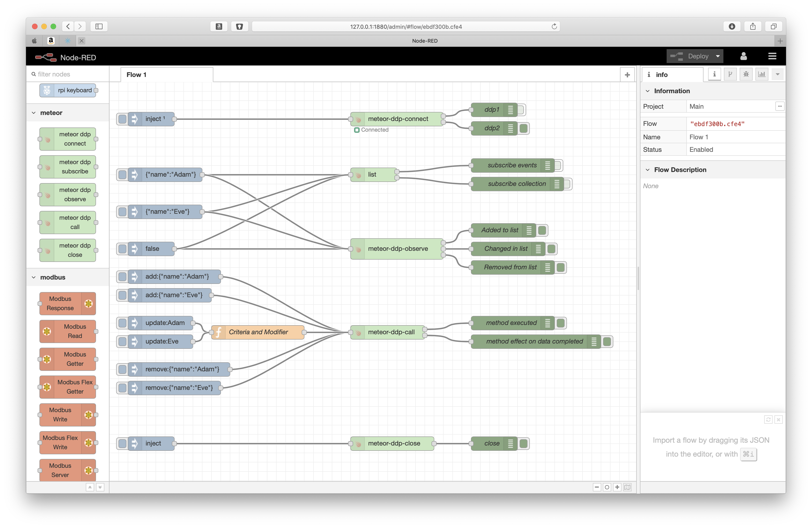This screenshot has height=528, width=812.
Task: Toggle the navigator map view icon
Action: 627,487
